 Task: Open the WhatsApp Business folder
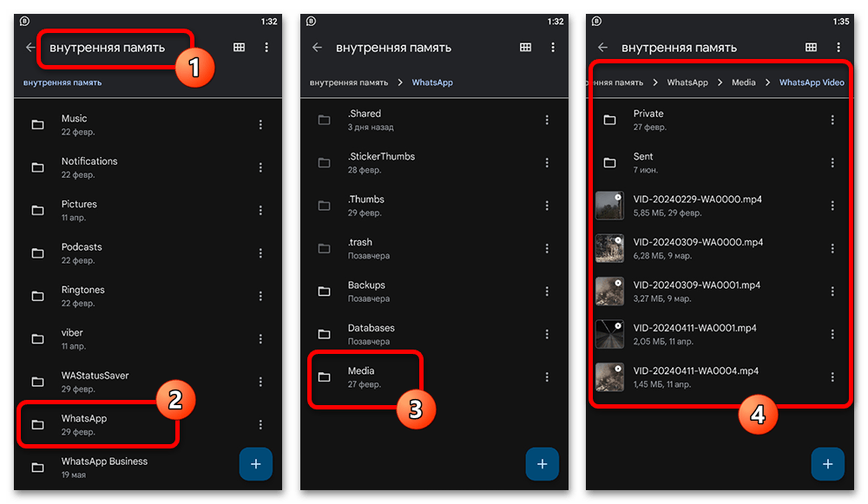(148, 468)
